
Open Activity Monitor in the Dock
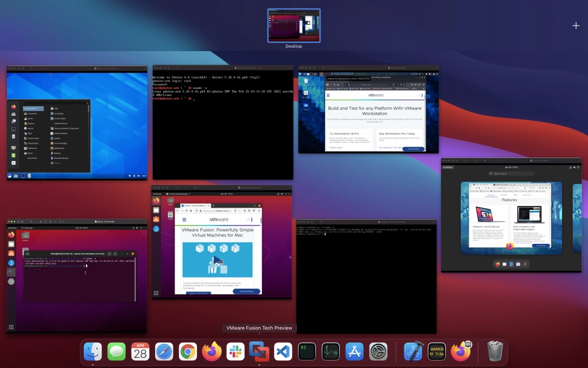click(331, 351)
